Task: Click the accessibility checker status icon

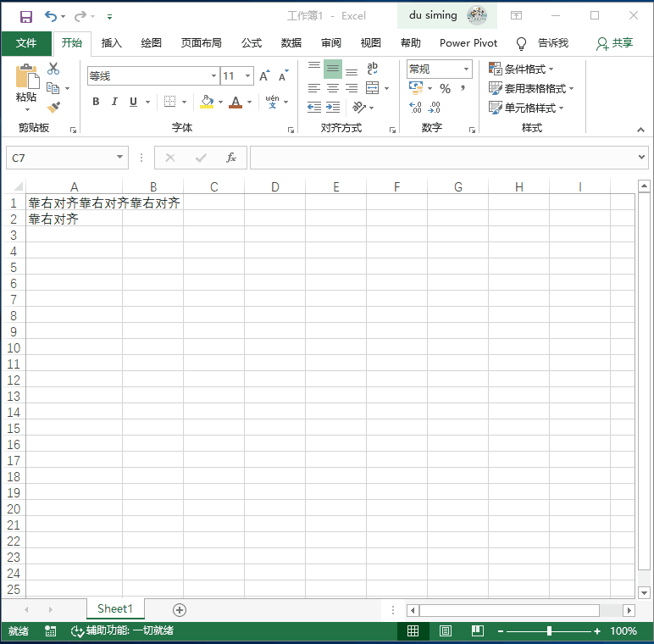Action: [77, 631]
